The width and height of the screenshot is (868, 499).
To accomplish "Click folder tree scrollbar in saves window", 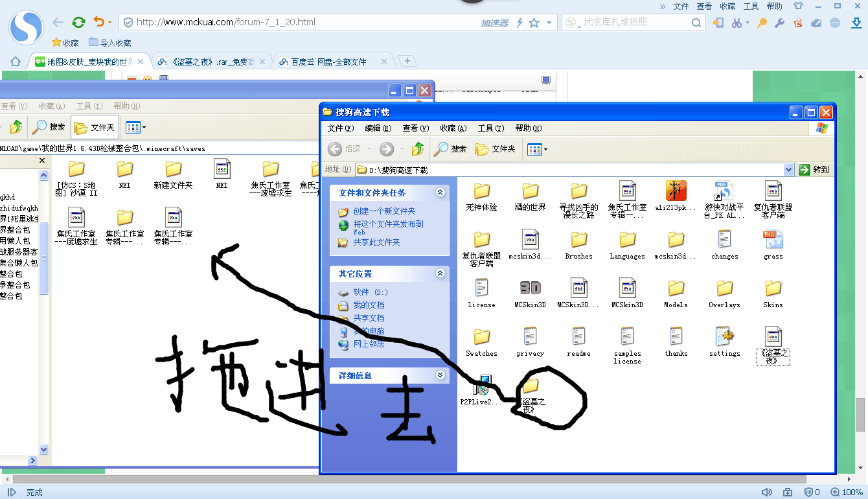I will click(44, 259).
